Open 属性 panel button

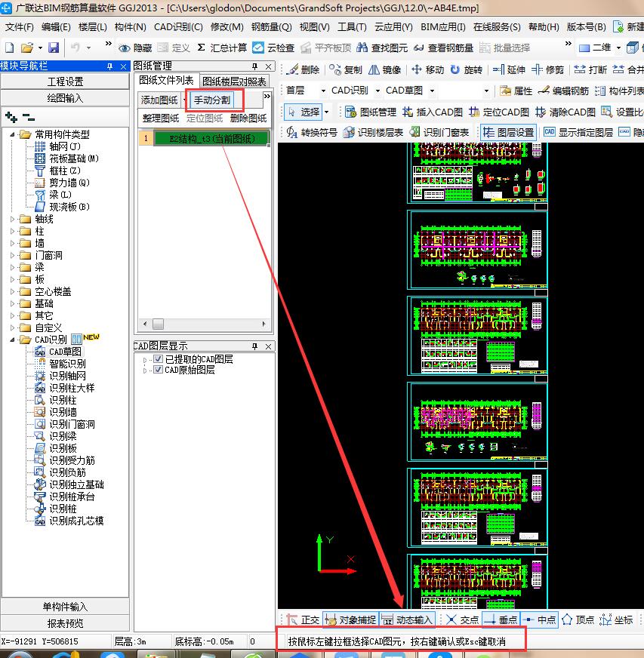click(x=516, y=91)
